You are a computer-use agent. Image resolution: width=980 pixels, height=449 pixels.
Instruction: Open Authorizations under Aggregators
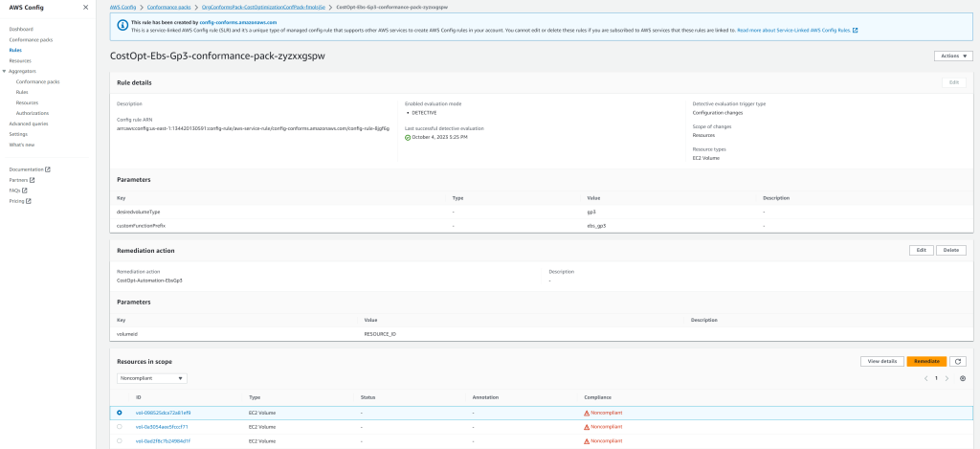pos(33,113)
